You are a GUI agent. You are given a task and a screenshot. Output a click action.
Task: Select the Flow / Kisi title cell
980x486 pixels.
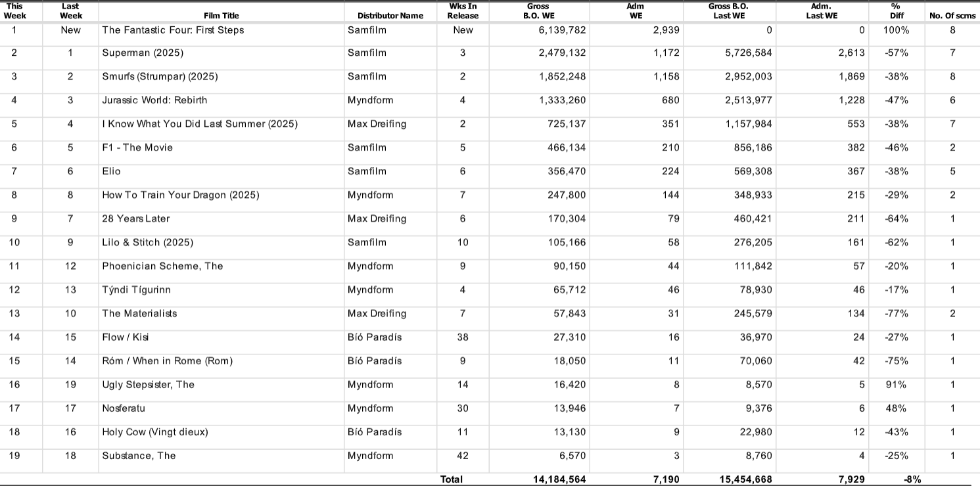126,337
